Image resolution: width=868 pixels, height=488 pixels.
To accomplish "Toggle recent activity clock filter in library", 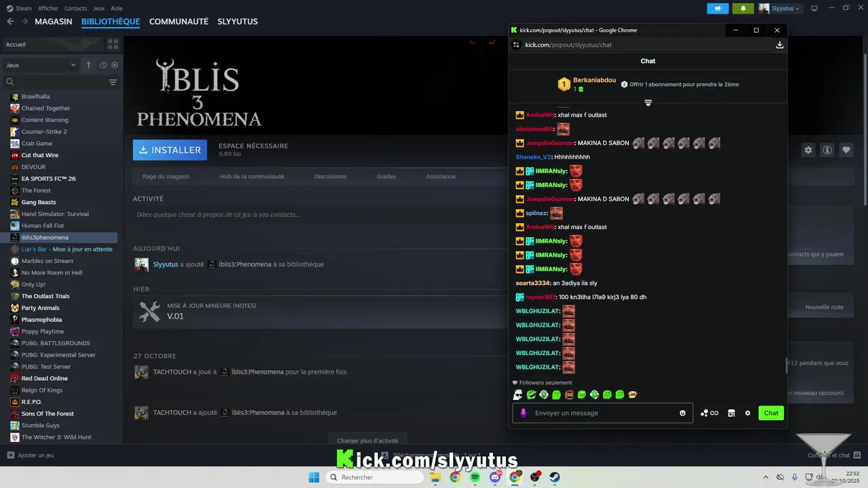I will coord(103,65).
